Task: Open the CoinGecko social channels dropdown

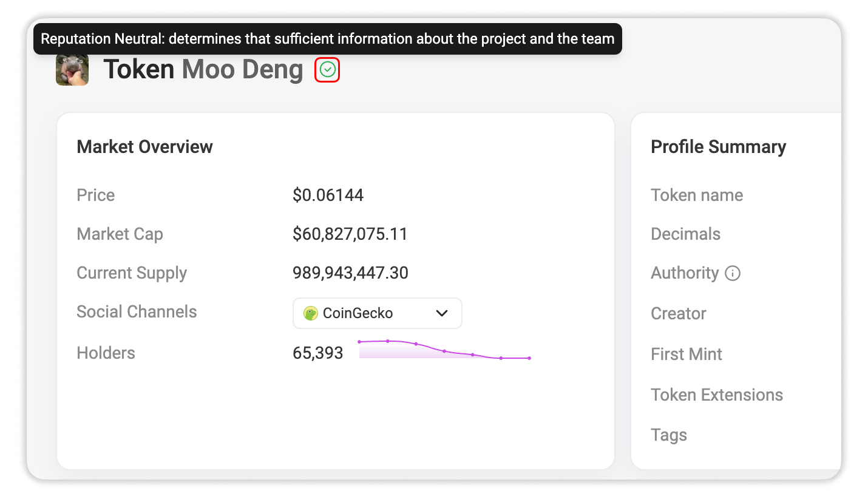Action: pyautogui.click(x=378, y=313)
